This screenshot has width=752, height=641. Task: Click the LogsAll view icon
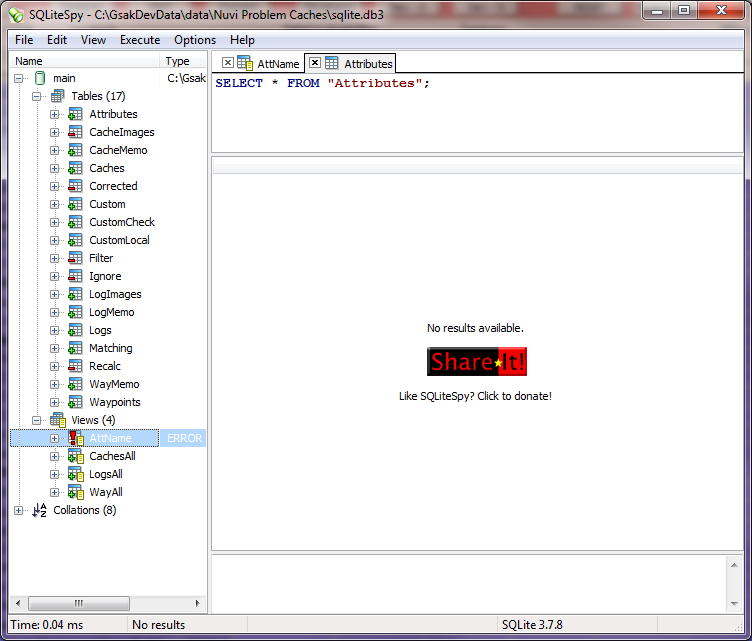pos(76,474)
